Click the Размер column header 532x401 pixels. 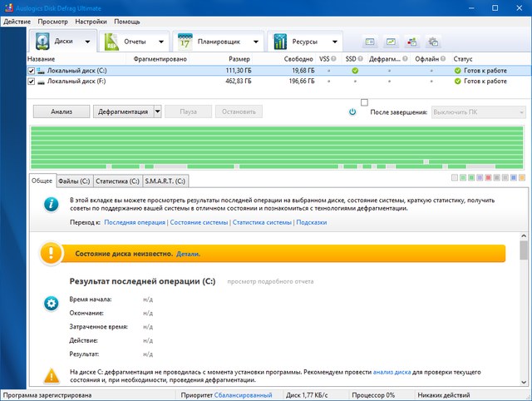239,59
